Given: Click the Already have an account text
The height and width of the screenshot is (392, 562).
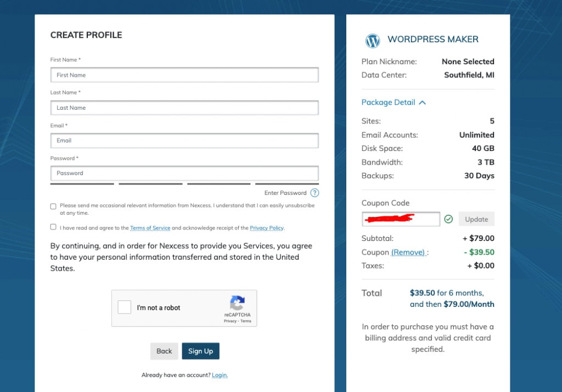Looking at the screenshot, I should (x=176, y=375).
